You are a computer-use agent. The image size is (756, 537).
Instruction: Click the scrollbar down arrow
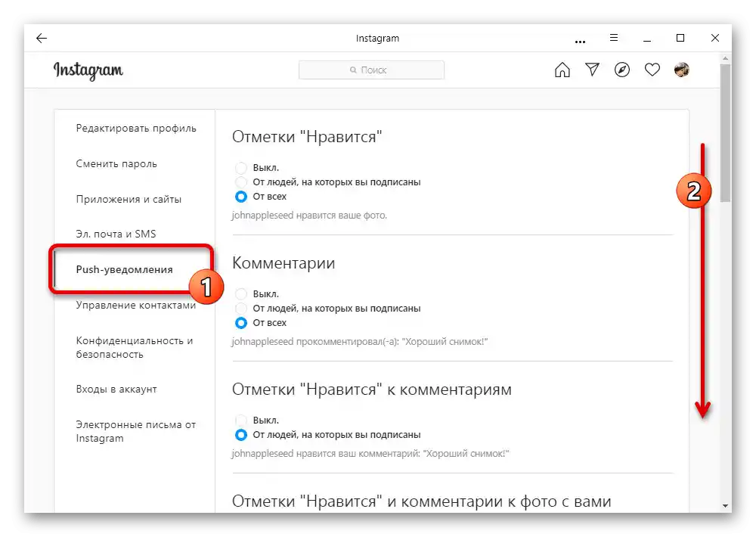[x=726, y=505]
